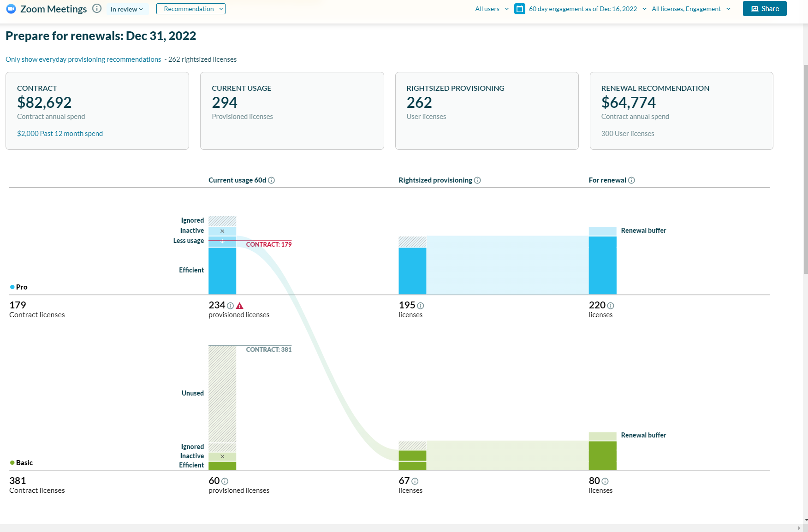This screenshot has width=808, height=532.
Task: Click info icon beside 60 provisioned licenses
Action: (225, 481)
